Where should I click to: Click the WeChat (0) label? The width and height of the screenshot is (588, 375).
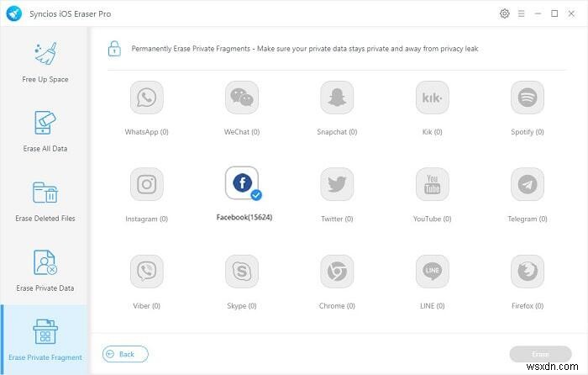(242, 132)
